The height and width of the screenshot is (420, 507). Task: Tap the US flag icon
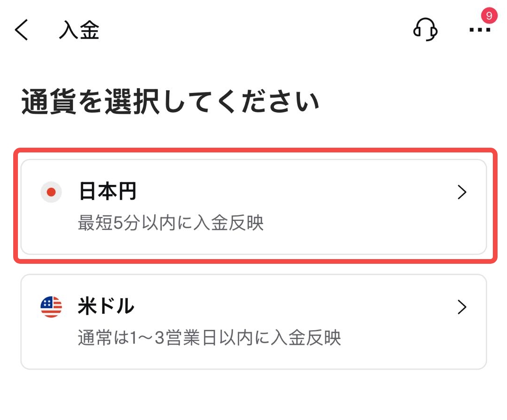(51, 307)
